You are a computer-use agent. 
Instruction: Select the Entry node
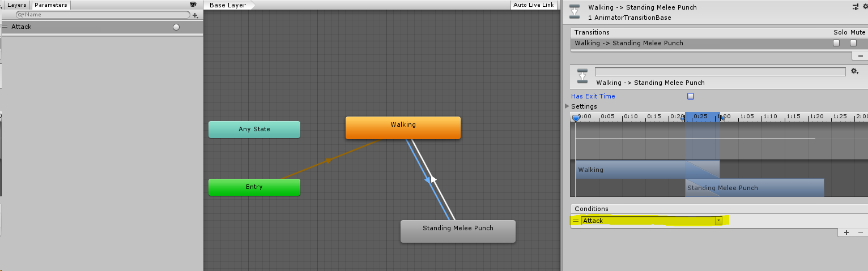tap(254, 187)
